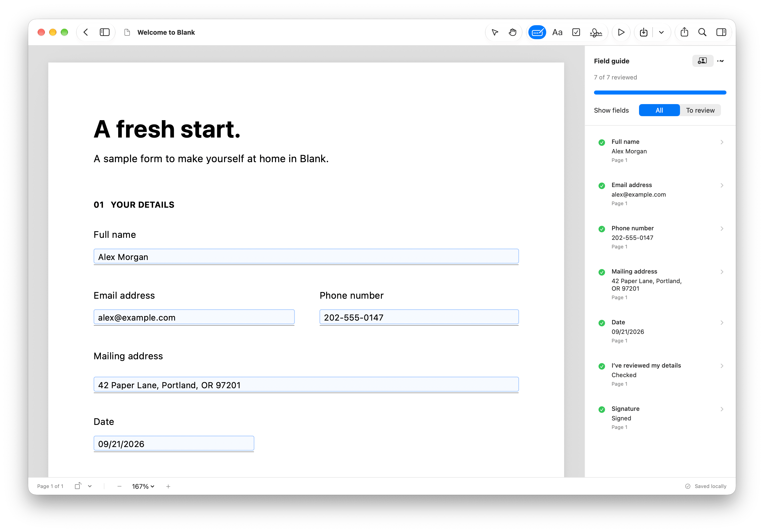Screen dimensions: 764x532
Task: Click the Date input field
Action: point(174,443)
